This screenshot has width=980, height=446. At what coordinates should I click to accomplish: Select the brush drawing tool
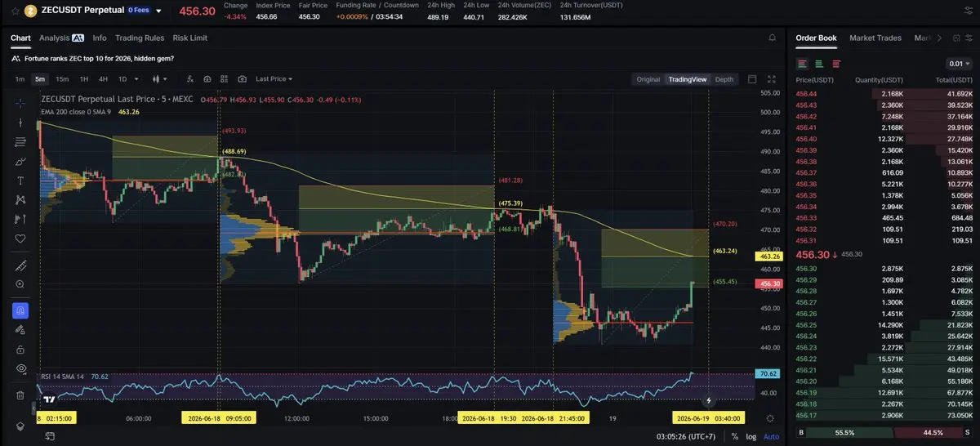(x=20, y=161)
